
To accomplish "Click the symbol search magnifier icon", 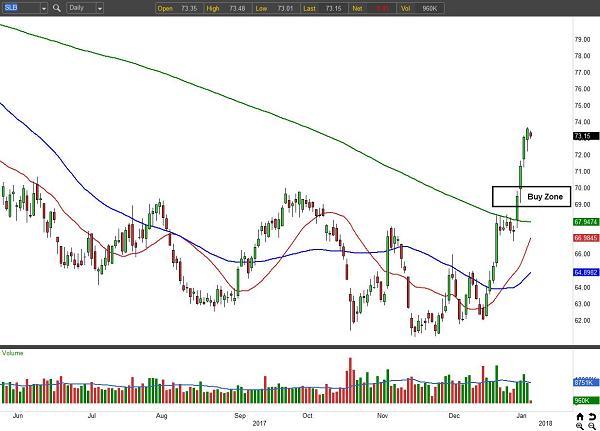I will [x=59, y=9].
